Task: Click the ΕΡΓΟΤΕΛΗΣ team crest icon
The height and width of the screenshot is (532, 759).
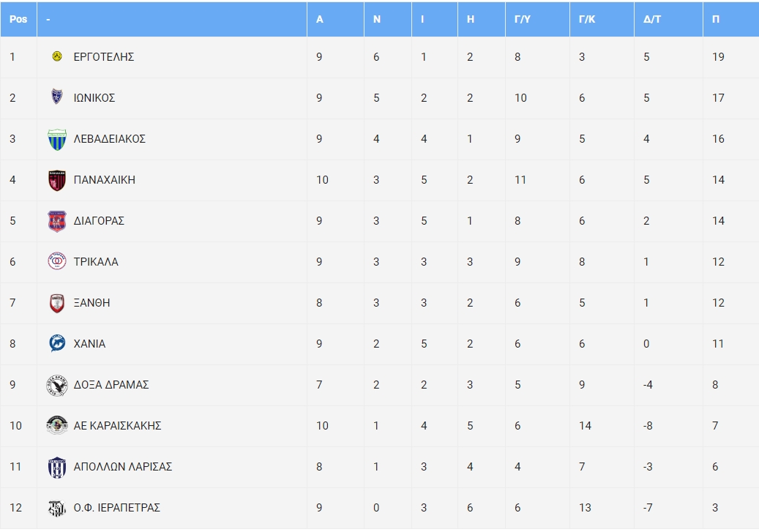Action: coord(57,56)
